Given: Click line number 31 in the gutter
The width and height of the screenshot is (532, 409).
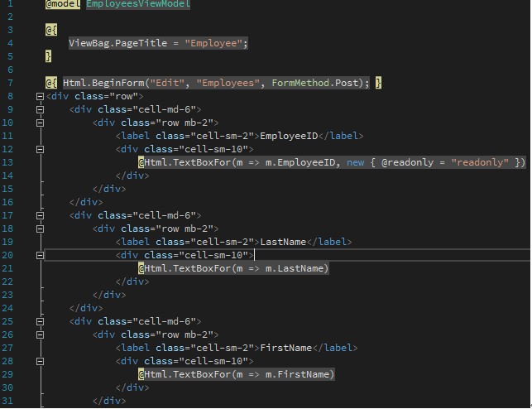Looking at the screenshot, I should (x=7, y=401).
